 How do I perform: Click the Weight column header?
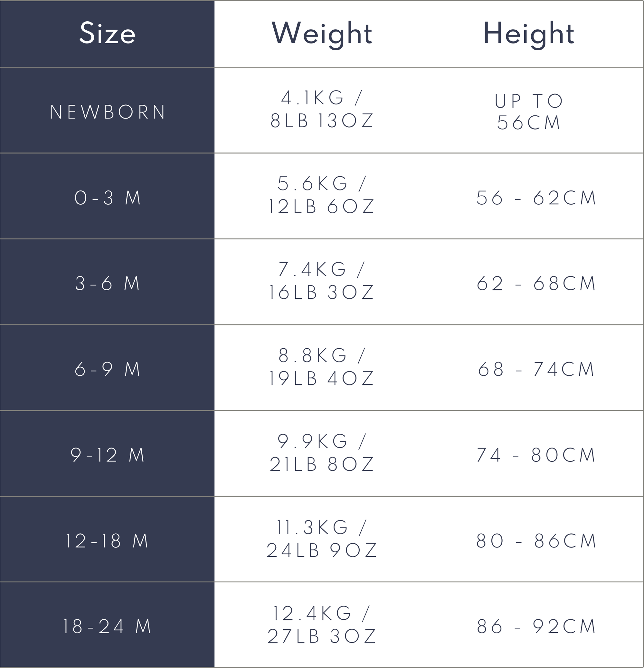(x=322, y=34)
